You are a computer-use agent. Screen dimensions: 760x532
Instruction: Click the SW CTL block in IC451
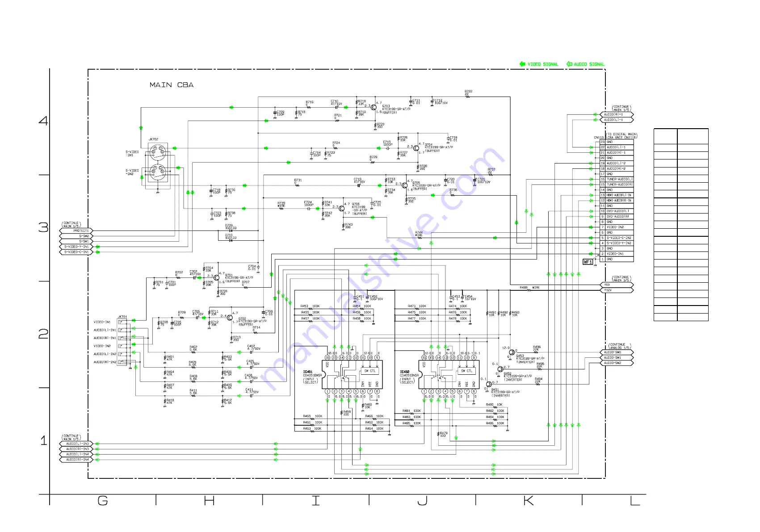pos(370,371)
